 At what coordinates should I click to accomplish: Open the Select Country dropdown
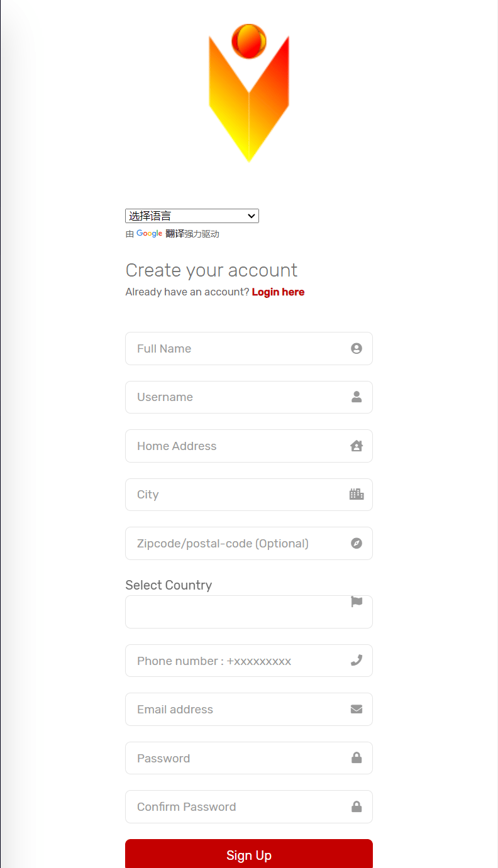pyautogui.click(x=249, y=612)
